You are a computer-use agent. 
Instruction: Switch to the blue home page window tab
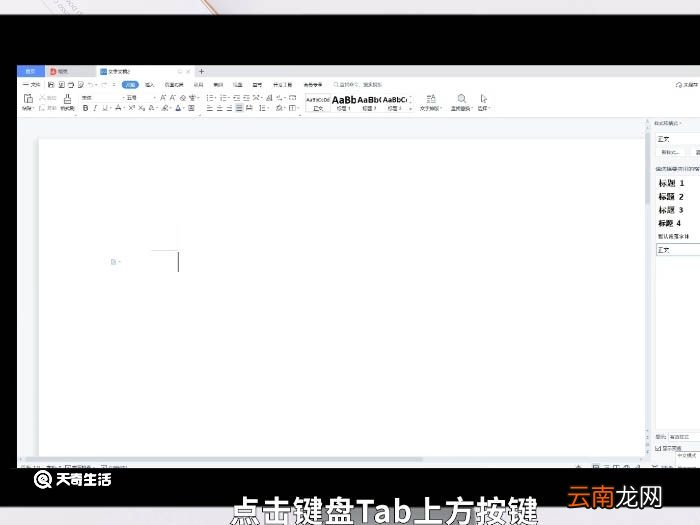[x=30, y=71]
